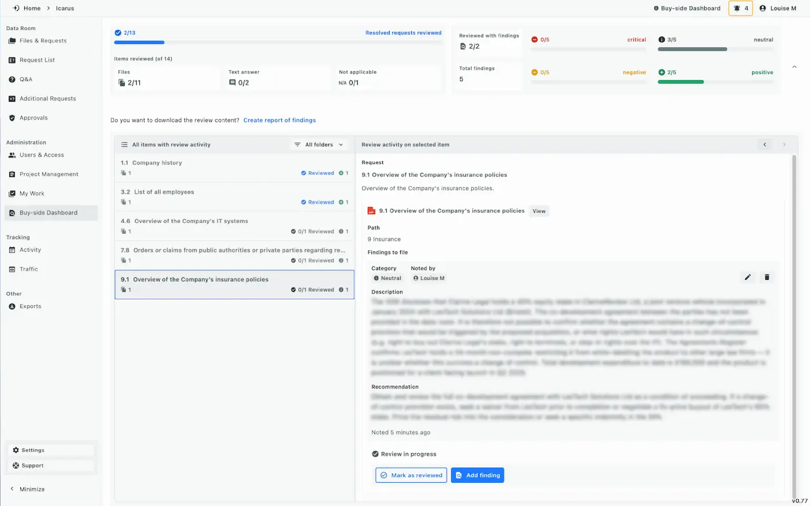812x506 pixels.
Task: Click Text answer 0/2 stat card
Action: (x=278, y=78)
